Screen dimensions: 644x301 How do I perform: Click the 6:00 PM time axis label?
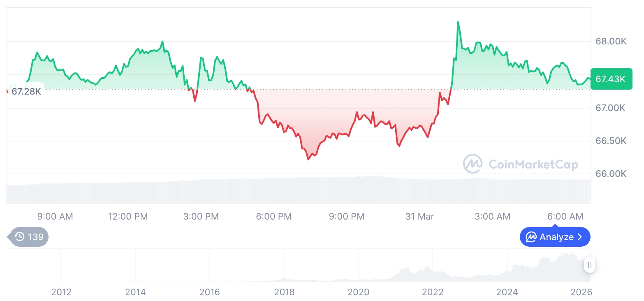point(273,217)
